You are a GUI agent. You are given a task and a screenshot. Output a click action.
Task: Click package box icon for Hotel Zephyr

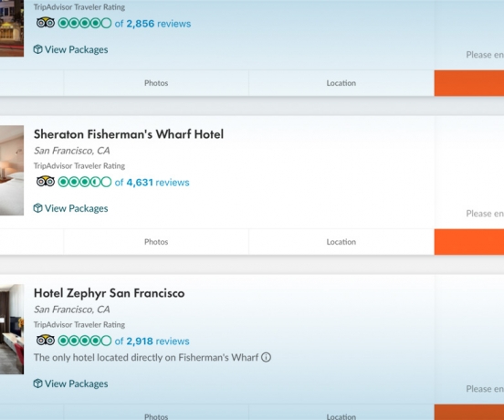[38, 383]
